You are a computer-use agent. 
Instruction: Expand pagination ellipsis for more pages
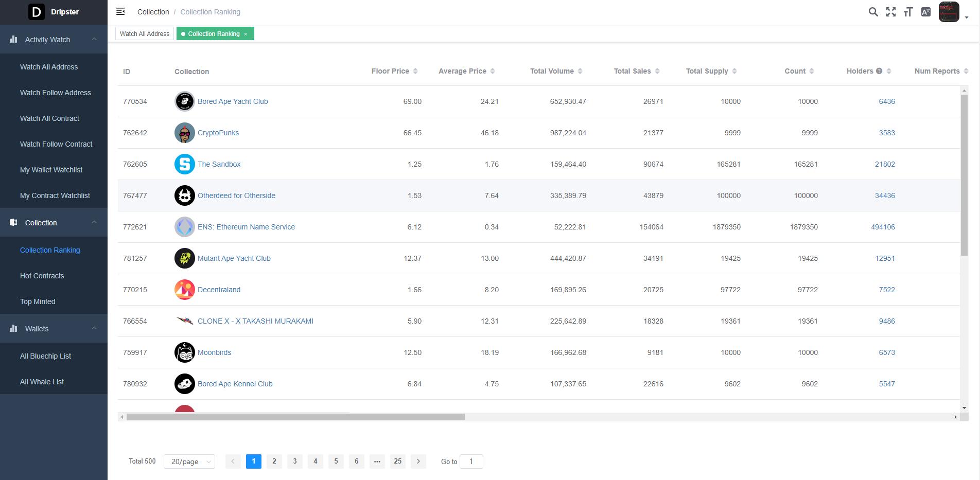point(377,461)
